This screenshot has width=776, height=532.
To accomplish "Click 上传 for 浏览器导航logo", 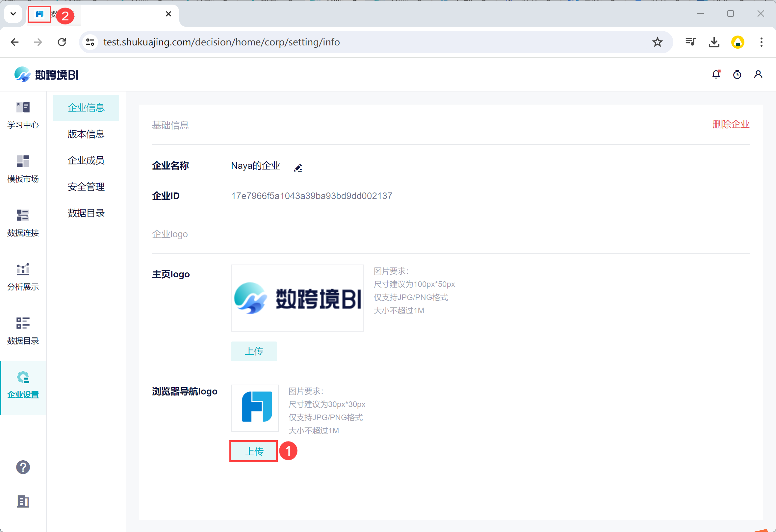I will coord(254,451).
